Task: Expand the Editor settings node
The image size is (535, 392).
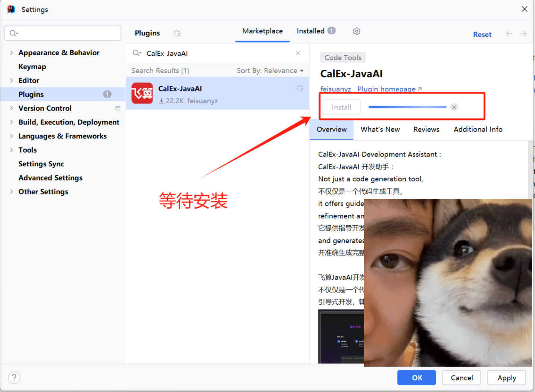Action: point(11,81)
